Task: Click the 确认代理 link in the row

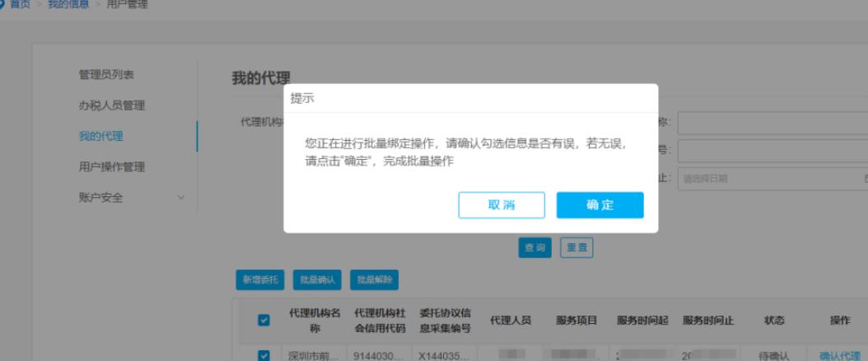Action: [839, 356]
